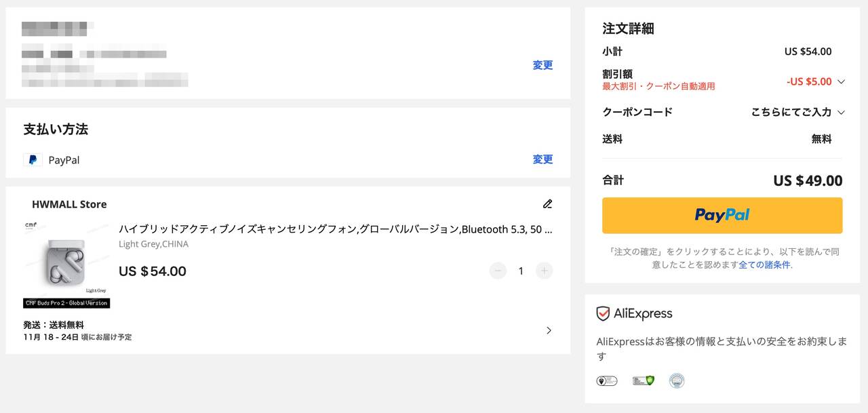868x413 pixels.
Task: Click the first security certification badge
Action: click(x=606, y=381)
